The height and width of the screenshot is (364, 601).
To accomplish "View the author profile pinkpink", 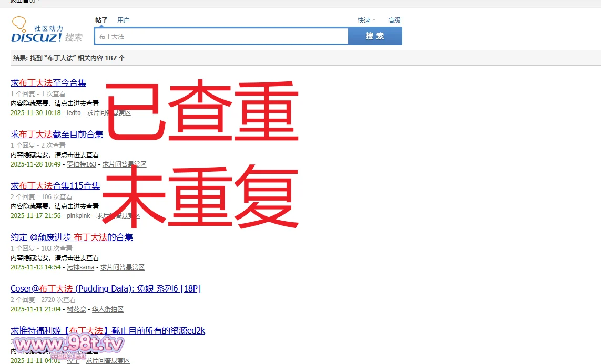I will 78,216.
